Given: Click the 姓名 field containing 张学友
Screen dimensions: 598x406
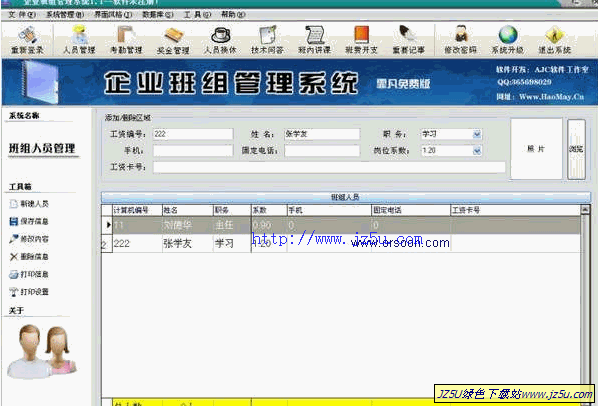Looking at the screenshot, I should [322, 134].
